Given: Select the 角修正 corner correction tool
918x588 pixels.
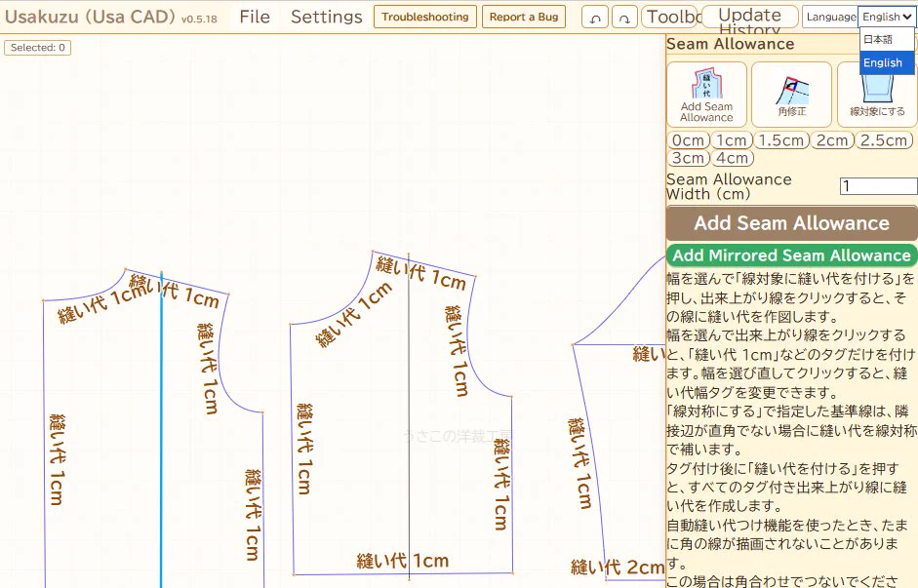Looking at the screenshot, I should coord(791,95).
